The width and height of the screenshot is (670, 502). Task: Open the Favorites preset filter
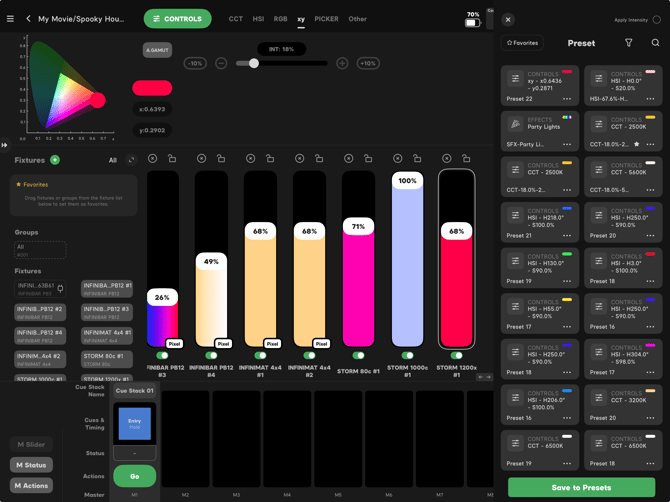[x=522, y=43]
